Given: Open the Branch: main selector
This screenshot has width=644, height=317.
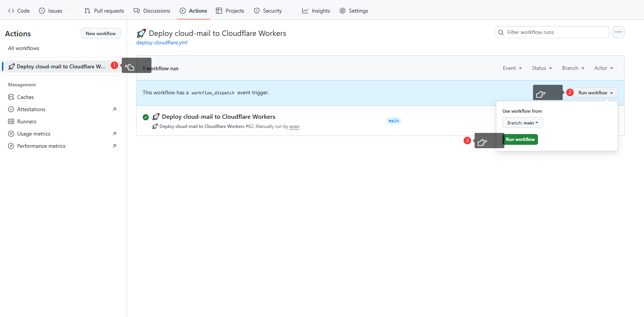Looking at the screenshot, I should click(x=522, y=123).
